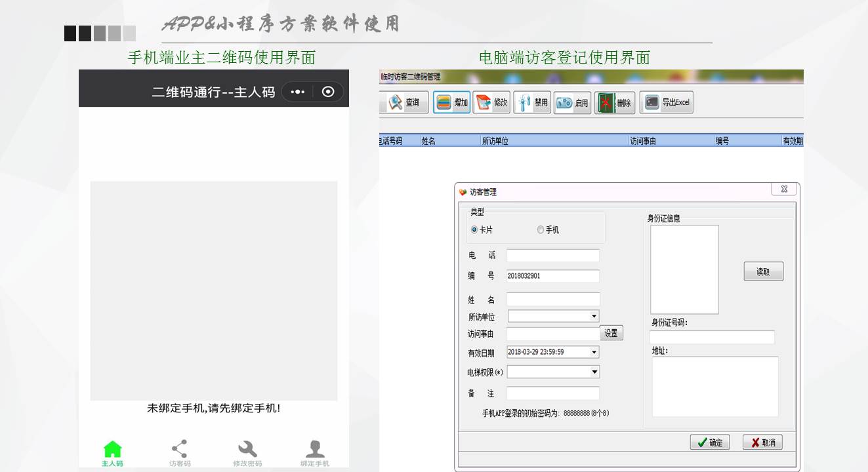Screen dimensions: 868x472
Task: Open the 查询 search toolbar button
Action: tap(404, 102)
